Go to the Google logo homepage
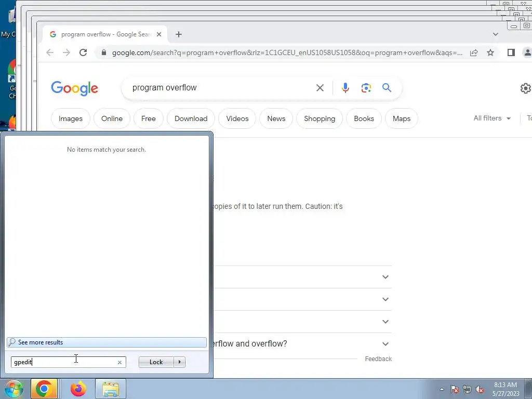532x399 pixels. (x=75, y=88)
